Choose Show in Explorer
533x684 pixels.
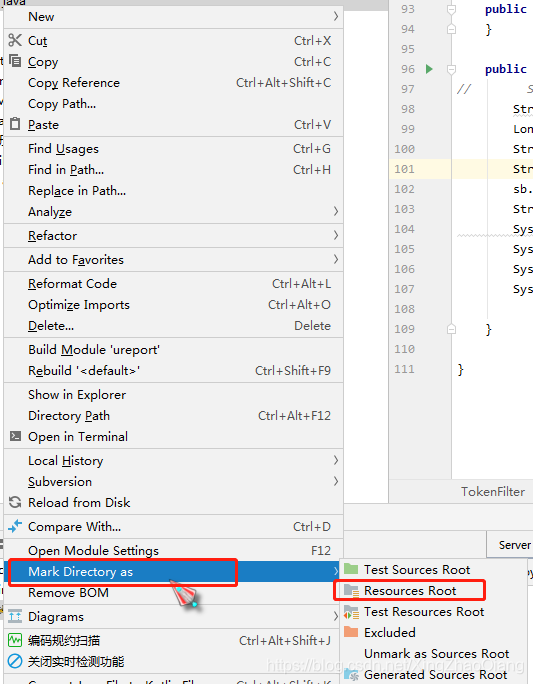pos(174,394)
